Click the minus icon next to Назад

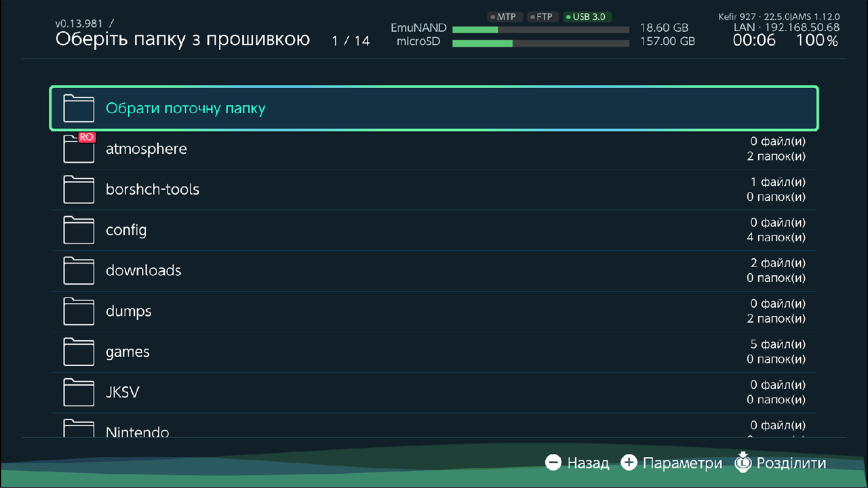click(553, 463)
